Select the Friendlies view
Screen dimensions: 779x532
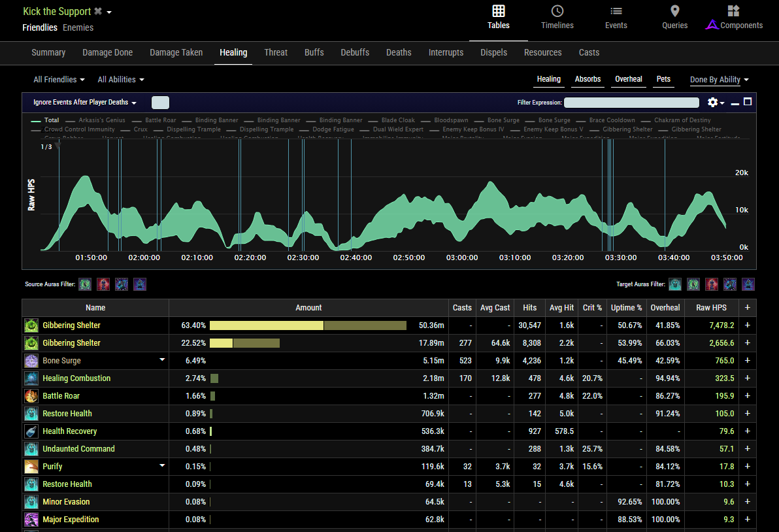(x=40, y=28)
